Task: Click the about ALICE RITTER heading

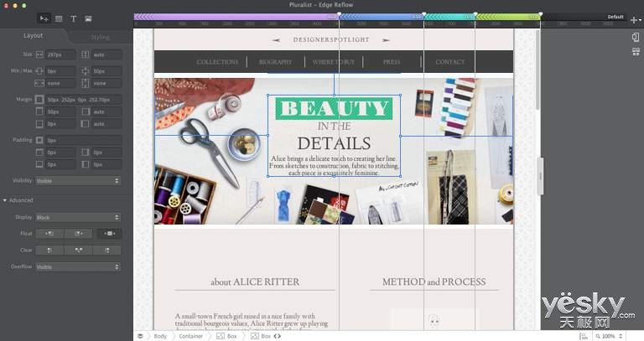Action: [255, 282]
